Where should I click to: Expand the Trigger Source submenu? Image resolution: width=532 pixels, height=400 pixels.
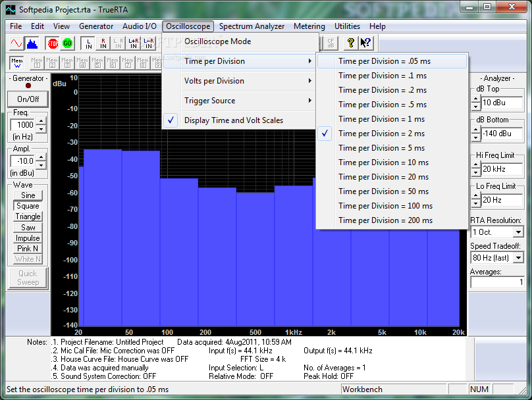click(239, 101)
